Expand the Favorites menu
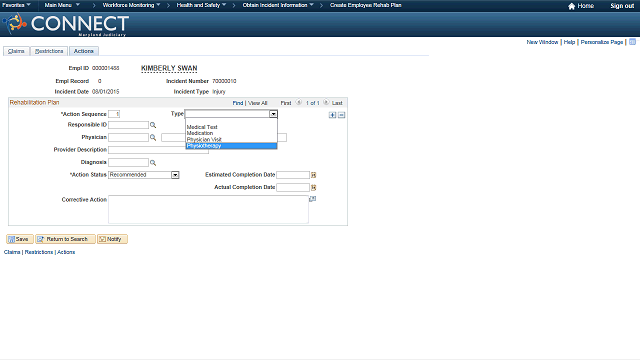 (x=16, y=5)
